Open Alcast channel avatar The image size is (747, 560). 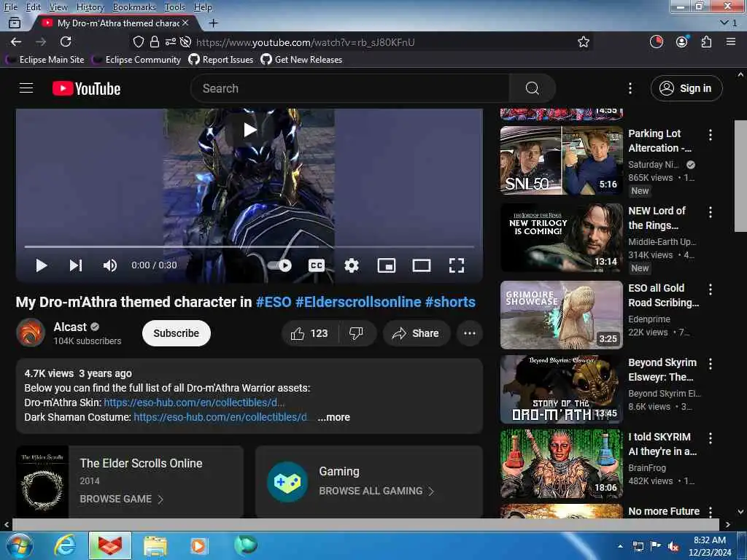click(31, 332)
